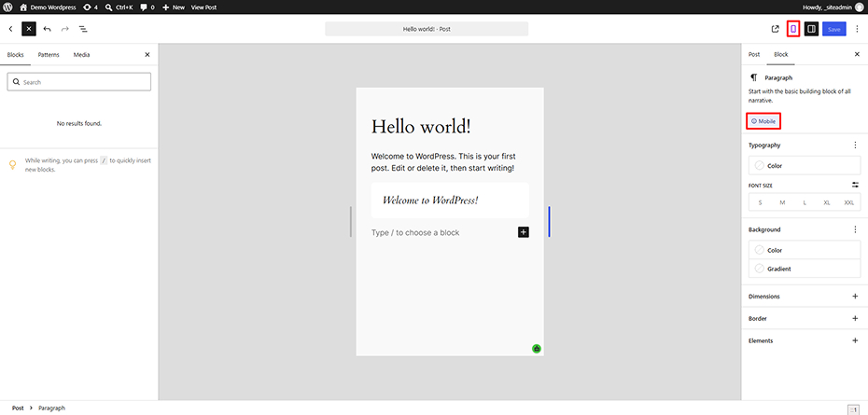Select the 'Hello world!' post title

[421, 127]
